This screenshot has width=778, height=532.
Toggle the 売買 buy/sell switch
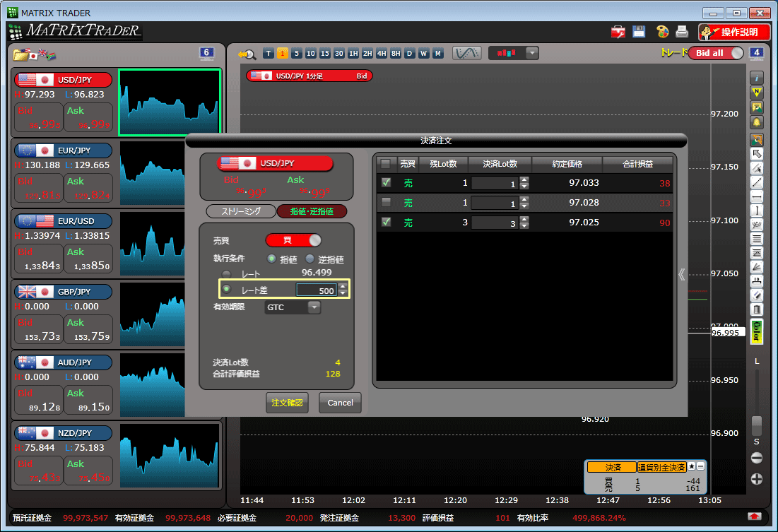coord(293,240)
